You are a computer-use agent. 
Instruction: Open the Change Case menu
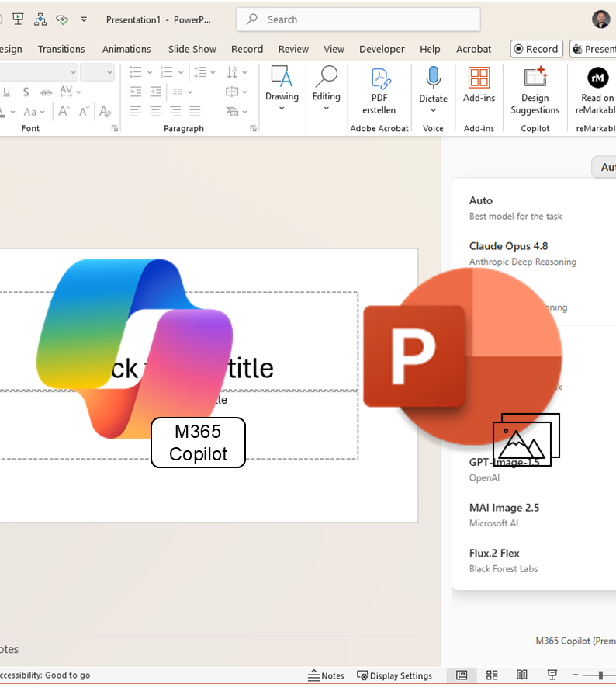pyautogui.click(x=34, y=112)
